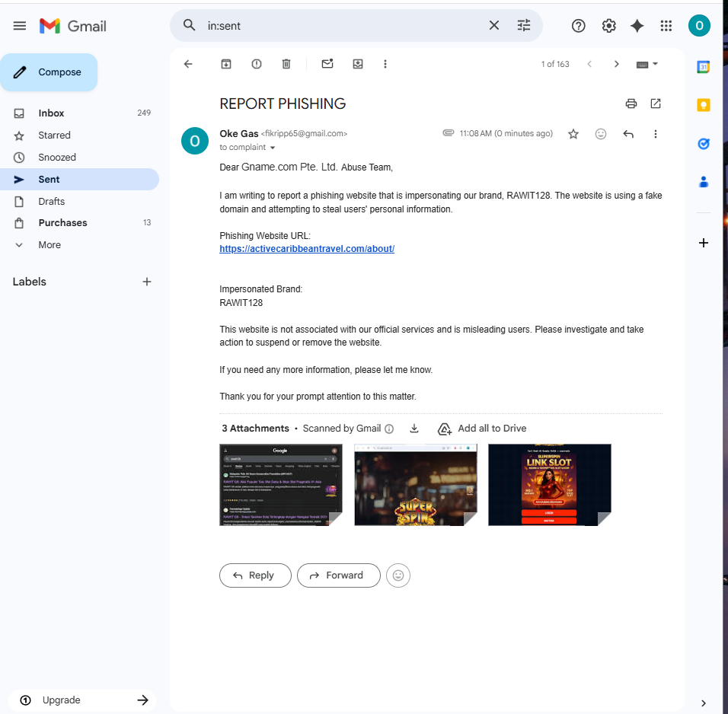This screenshot has width=728, height=714.
Task: Star the REPORT PHISHING message
Action: coord(573,134)
